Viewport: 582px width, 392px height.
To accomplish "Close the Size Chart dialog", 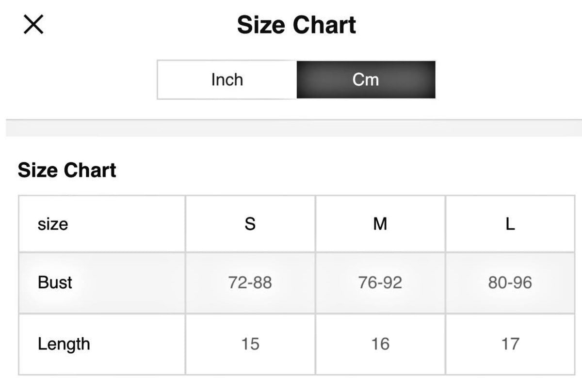I will [x=33, y=24].
